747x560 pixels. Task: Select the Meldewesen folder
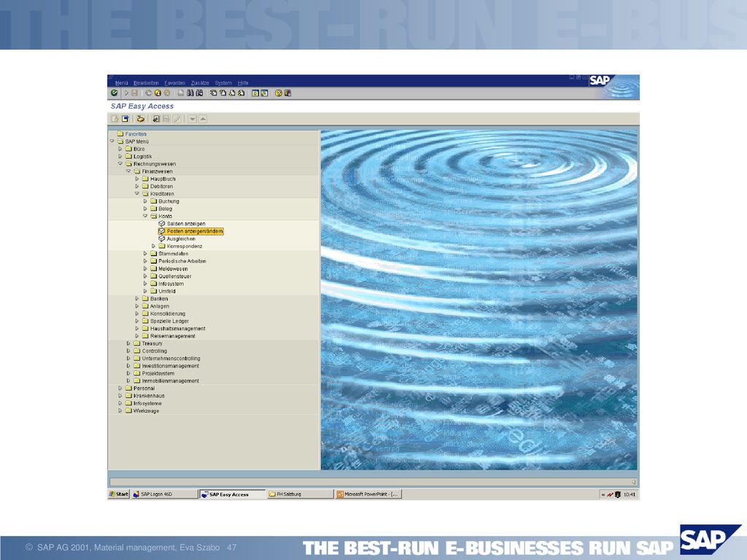(x=169, y=268)
